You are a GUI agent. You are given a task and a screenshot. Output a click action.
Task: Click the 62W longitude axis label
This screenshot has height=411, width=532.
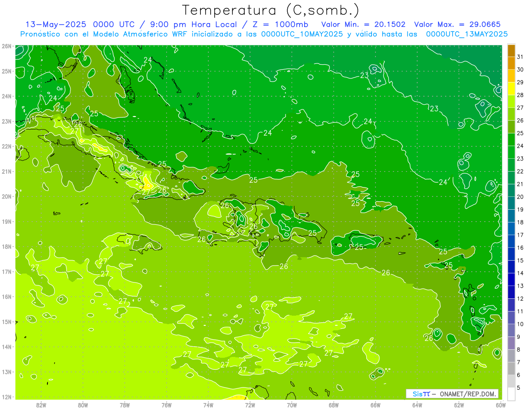coord(459,405)
